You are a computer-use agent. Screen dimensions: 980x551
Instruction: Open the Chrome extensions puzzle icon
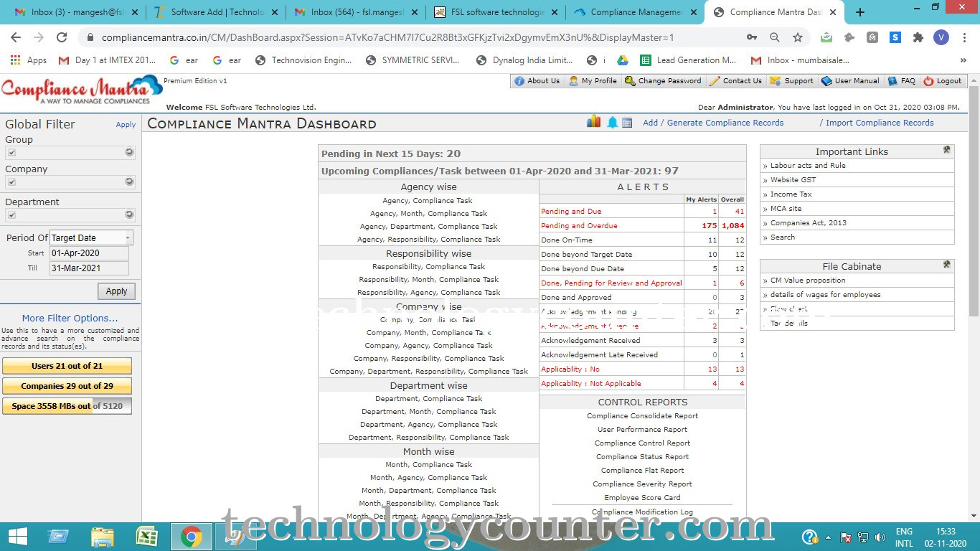(x=918, y=37)
